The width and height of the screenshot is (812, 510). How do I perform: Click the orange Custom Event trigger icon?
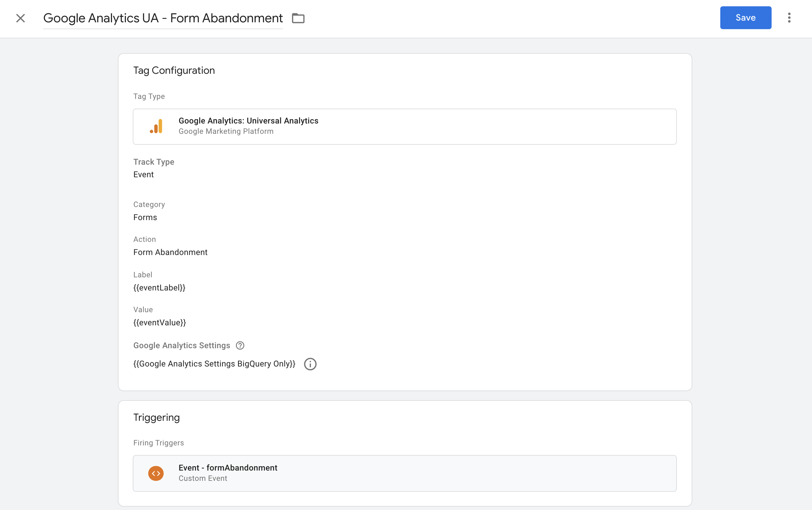click(156, 473)
